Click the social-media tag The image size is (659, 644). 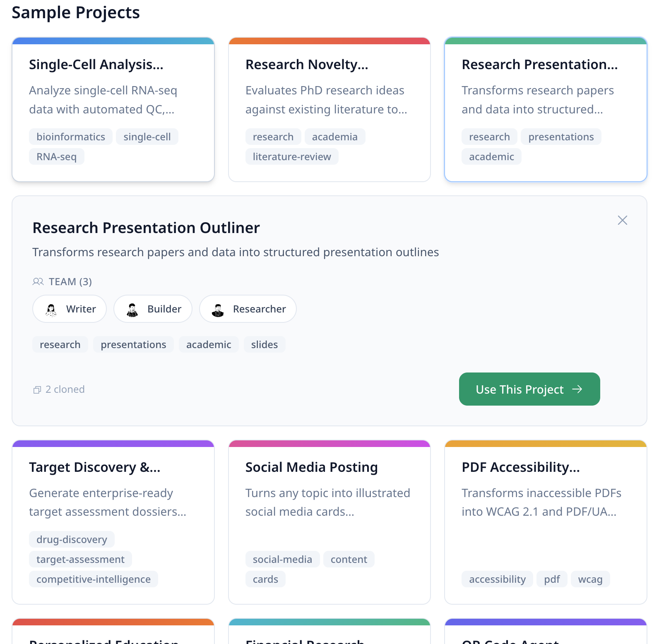point(282,560)
